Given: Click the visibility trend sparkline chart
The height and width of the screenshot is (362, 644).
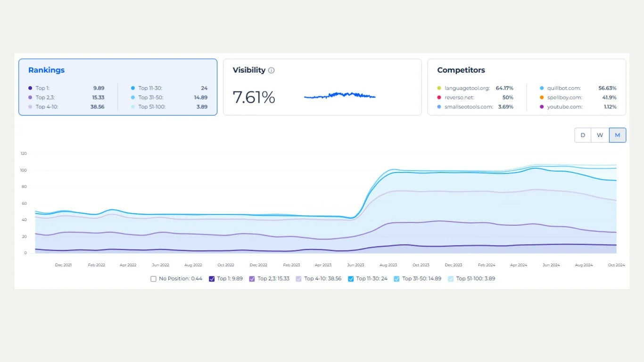Looking at the screenshot, I should tap(340, 96).
